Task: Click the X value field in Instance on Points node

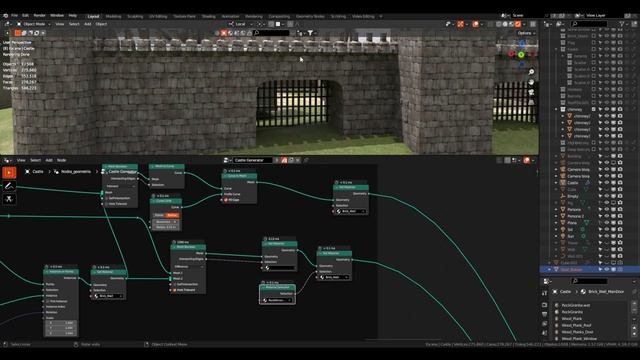Action: (x=61, y=323)
